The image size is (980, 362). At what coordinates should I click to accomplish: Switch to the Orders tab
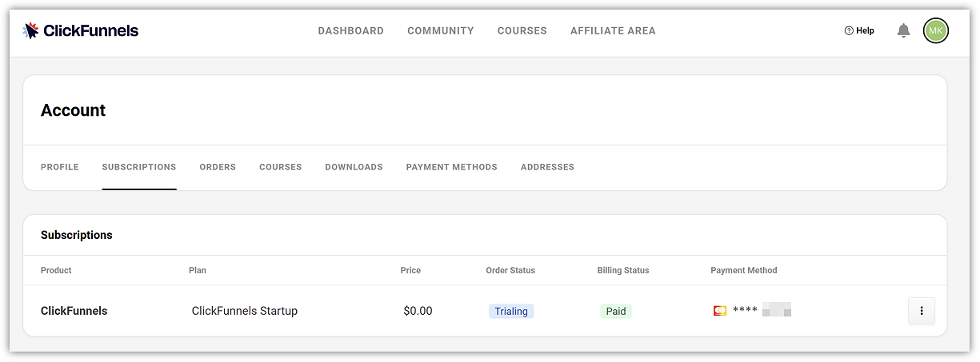point(218,167)
